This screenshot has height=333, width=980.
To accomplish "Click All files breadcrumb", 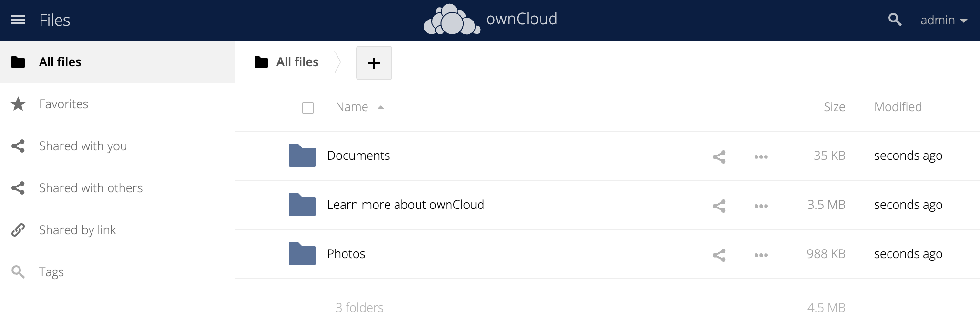I will click(297, 62).
